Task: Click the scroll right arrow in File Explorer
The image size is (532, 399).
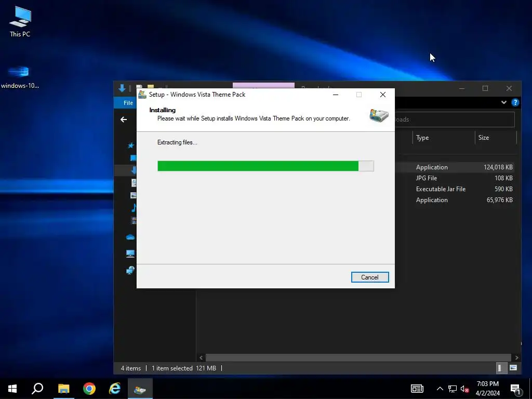Action: click(x=516, y=357)
